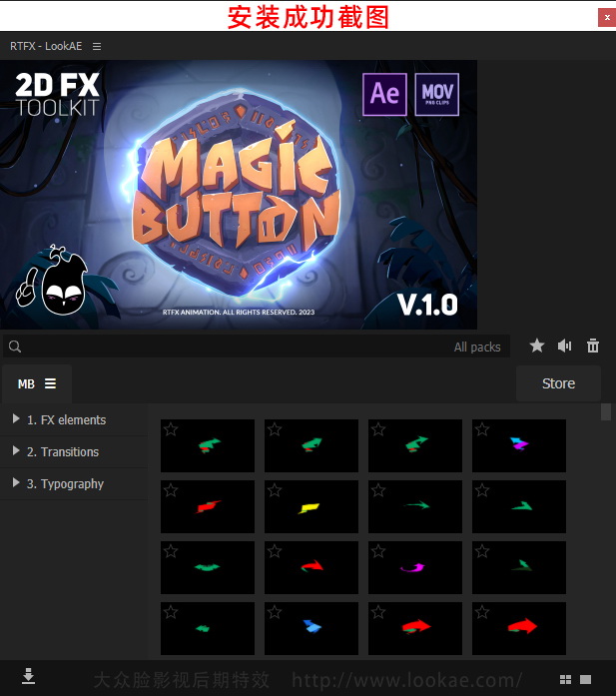Favorite the blue arrow thumbnail star
The image size is (616, 696).
pos(275,612)
